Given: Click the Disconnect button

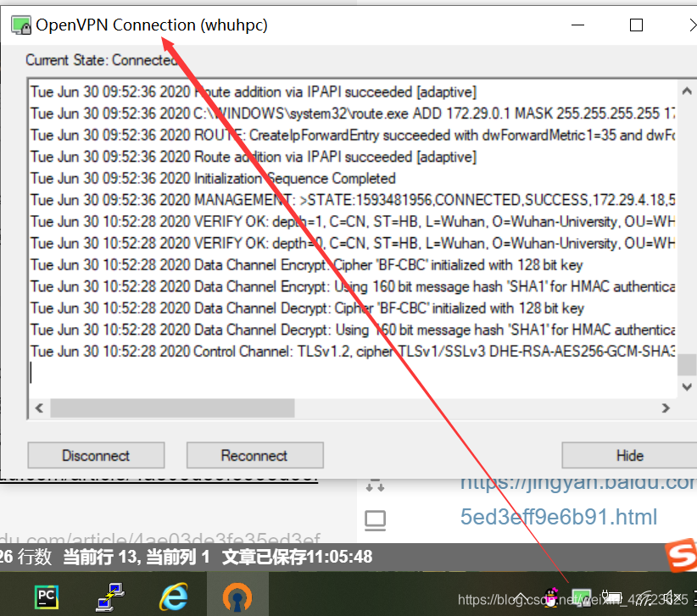Looking at the screenshot, I should click(x=96, y=455).
